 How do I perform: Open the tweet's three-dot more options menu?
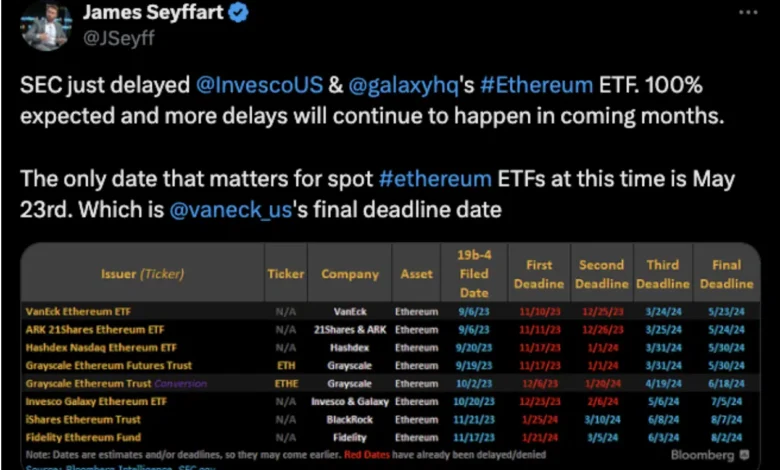[x=747, y=13]
